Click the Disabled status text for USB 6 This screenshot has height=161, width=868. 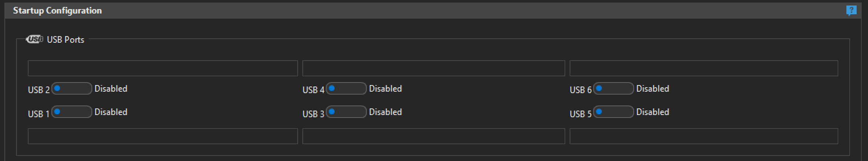click(x=653, y=89)
